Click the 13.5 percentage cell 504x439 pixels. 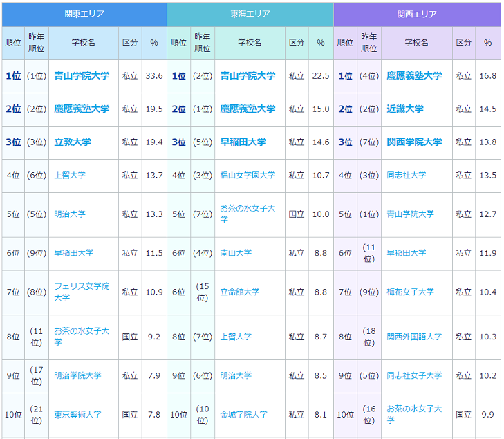(488, 176)
